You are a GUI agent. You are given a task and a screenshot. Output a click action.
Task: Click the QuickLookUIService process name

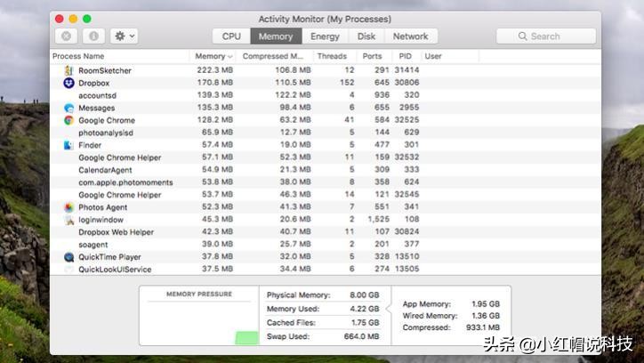point(115,270)
